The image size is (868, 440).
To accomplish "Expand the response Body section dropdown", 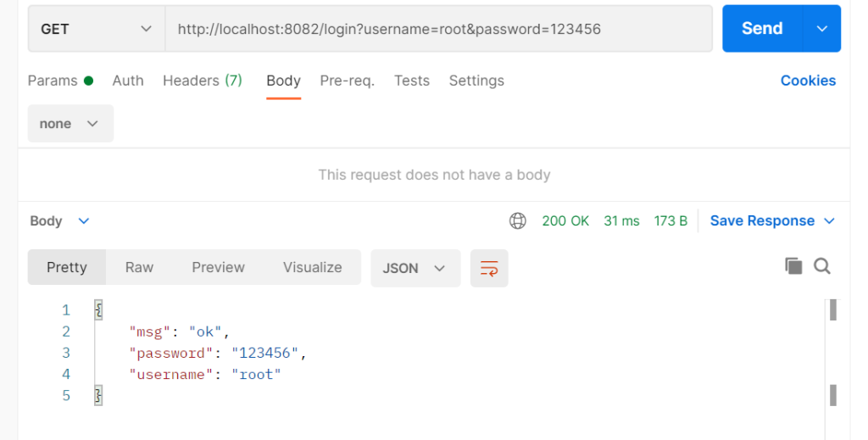I will click(x=59, y=221).
